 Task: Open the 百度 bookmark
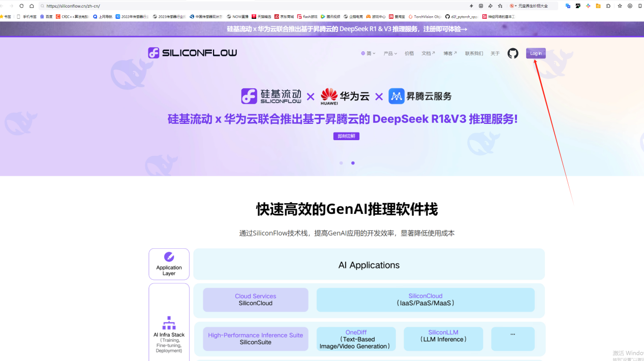(x=46, y=16)
